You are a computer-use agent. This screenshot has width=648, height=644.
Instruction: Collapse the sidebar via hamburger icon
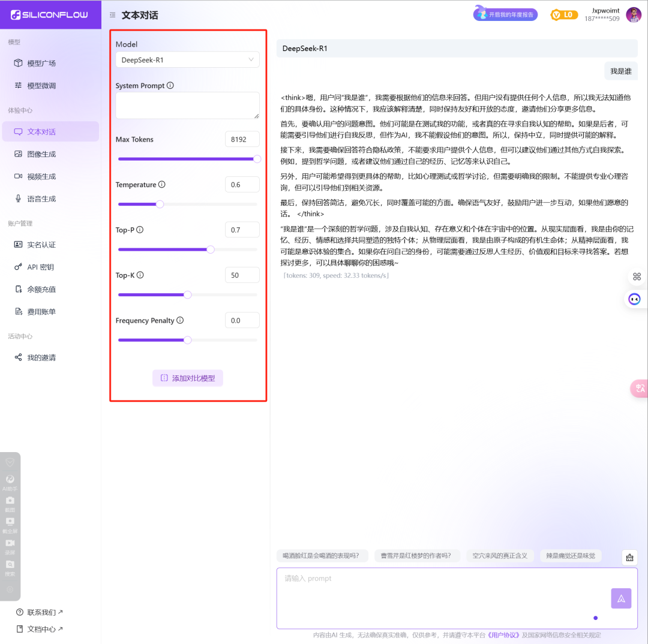coord(112,15)
